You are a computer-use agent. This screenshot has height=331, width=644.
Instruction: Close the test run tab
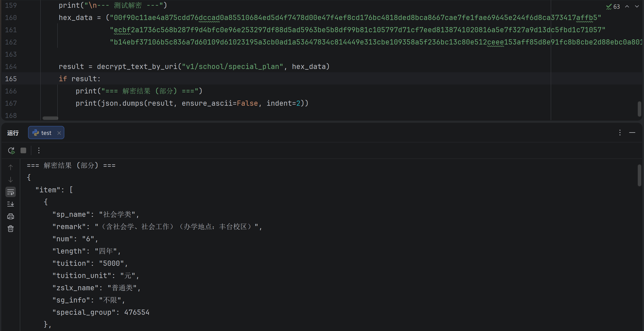tap(59, 133)
